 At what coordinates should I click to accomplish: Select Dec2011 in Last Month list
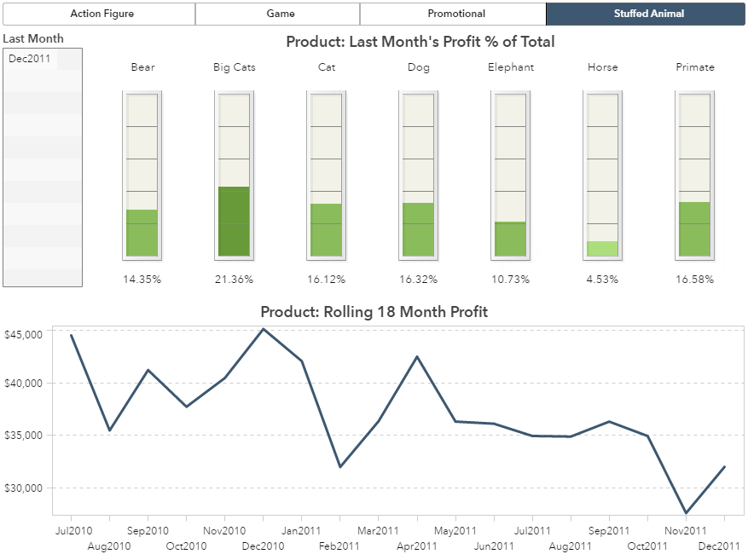[30, 59]
